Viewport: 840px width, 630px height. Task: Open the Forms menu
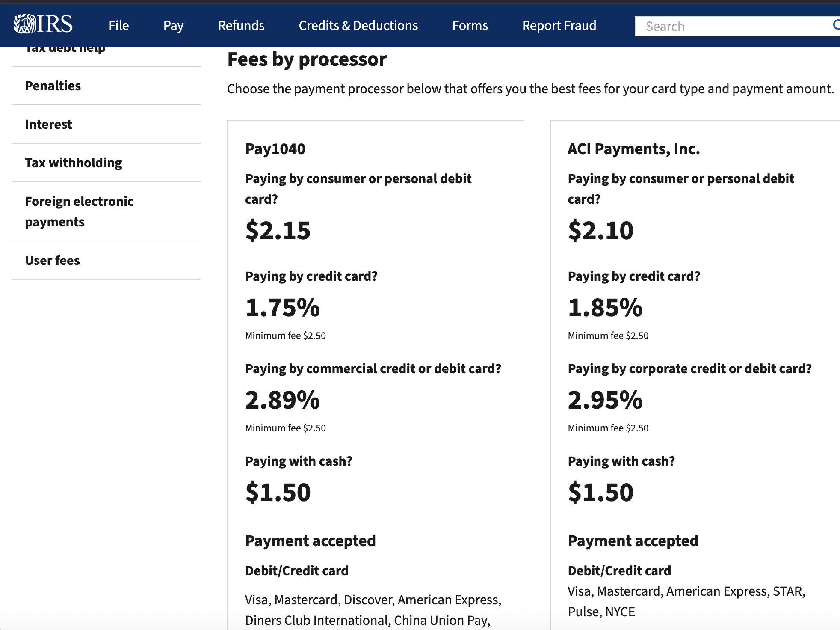(470, 26)
